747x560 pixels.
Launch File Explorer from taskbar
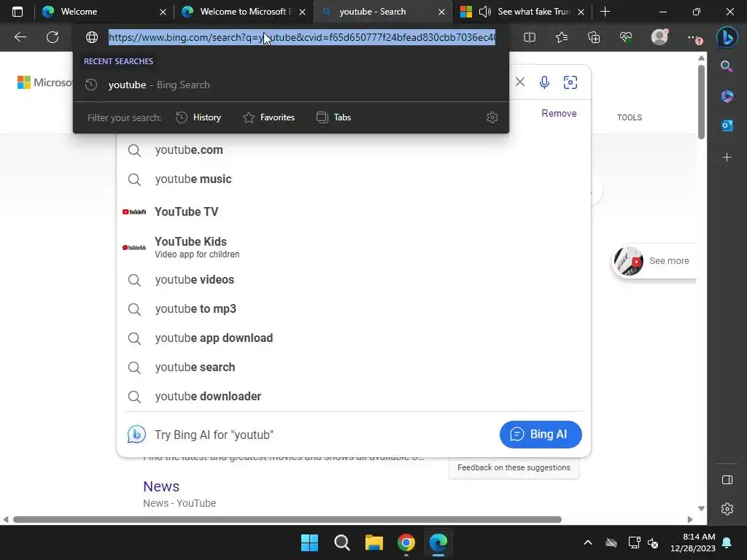tap(374, 542)
